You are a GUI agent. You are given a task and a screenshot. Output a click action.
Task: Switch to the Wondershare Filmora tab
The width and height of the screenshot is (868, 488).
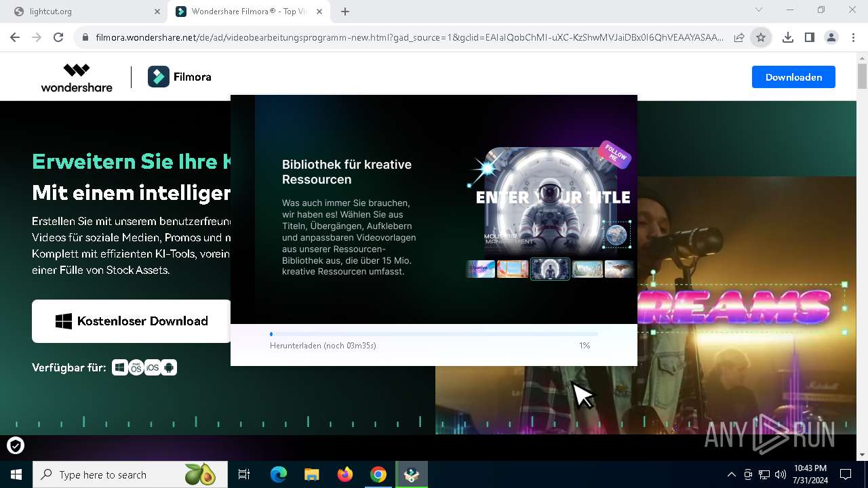pyautogui.click(x=248, y=12)
